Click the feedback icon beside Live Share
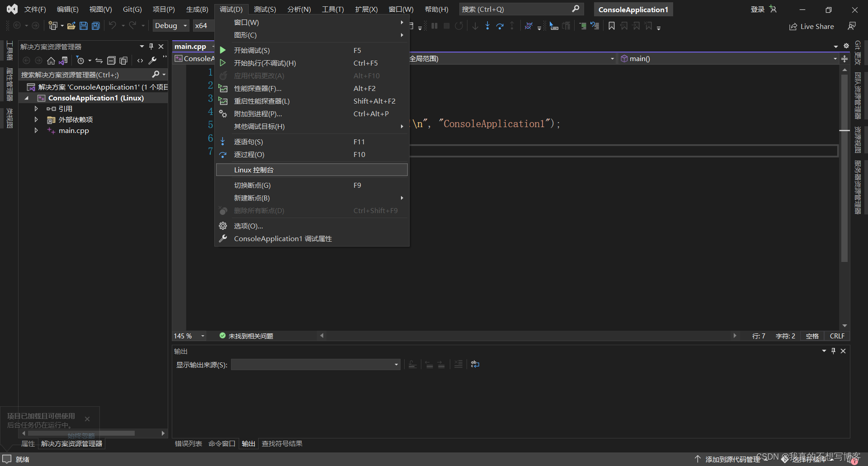The width and height of the screenshot is (868, 466). point(852,26)
